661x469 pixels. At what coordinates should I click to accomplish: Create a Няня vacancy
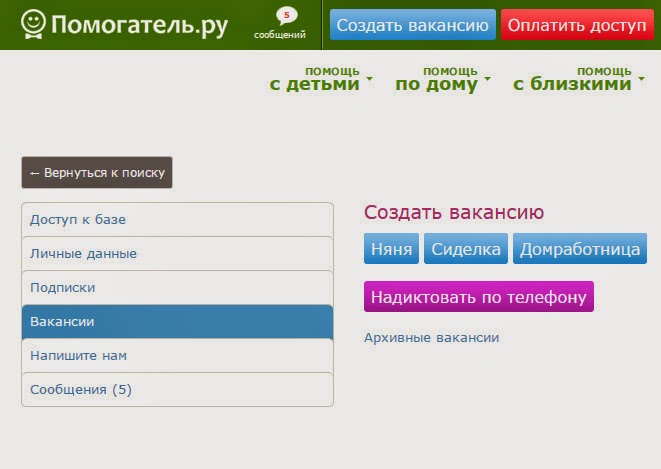click(x=391, y=249)
